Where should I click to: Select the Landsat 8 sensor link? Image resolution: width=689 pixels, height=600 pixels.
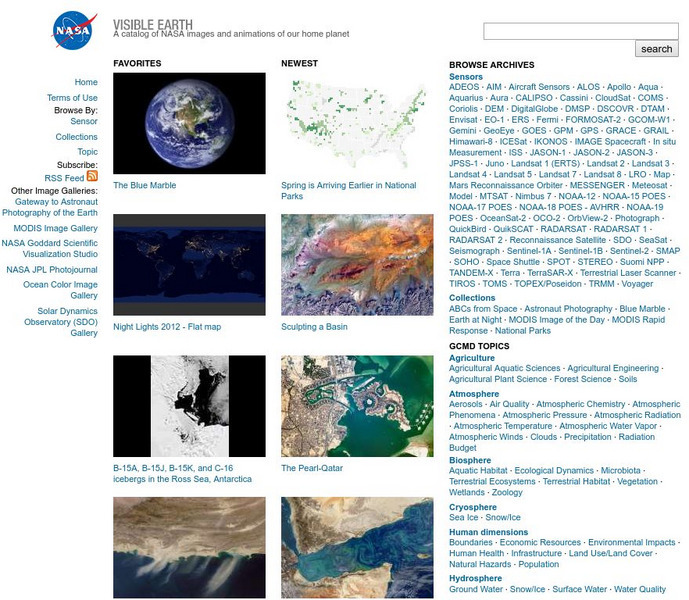602,175
